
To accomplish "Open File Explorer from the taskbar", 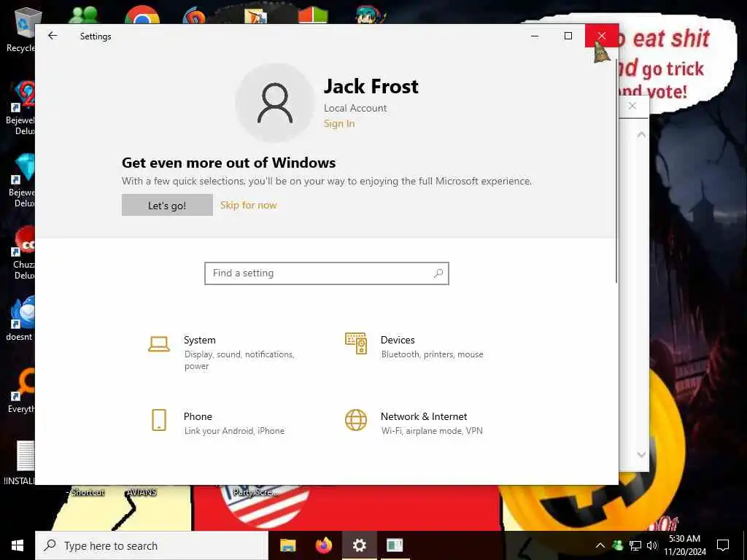I will tap(287, 545).
